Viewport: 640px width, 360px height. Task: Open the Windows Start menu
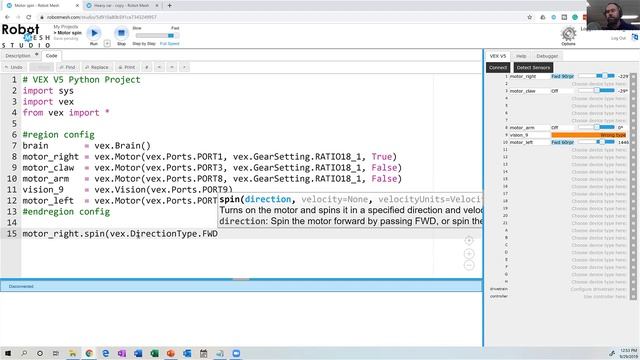click(x=8, y=353)
